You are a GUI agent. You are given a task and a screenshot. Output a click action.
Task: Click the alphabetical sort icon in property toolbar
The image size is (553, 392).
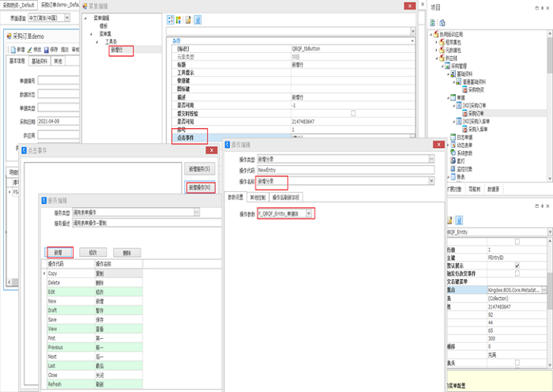coord(180,18)
